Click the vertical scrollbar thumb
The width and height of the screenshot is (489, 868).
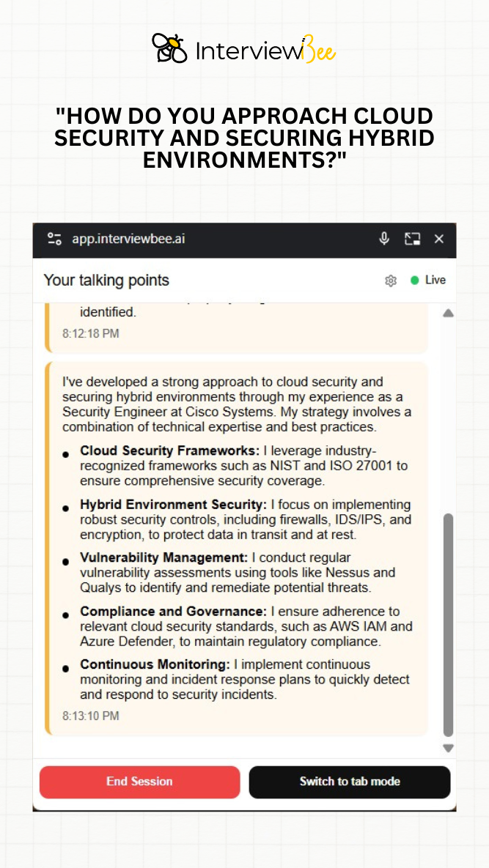click(448, 623)
